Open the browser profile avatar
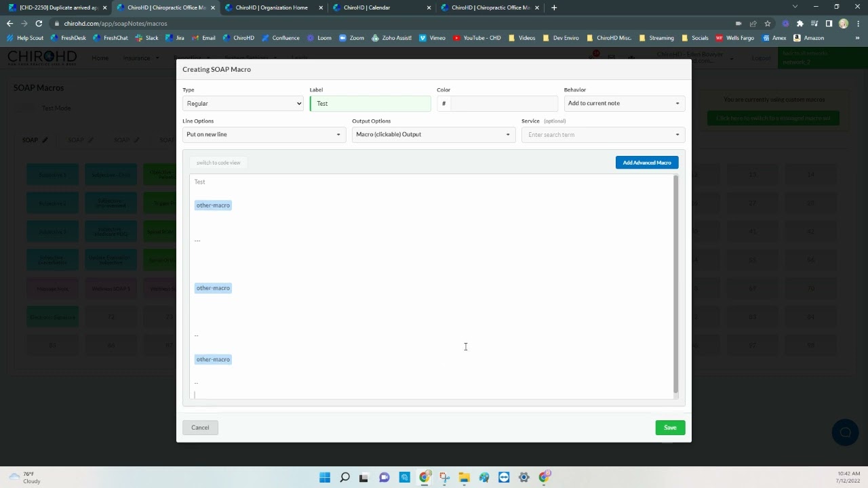The width and height of the screenshot is (868, 488). point(844,23)
